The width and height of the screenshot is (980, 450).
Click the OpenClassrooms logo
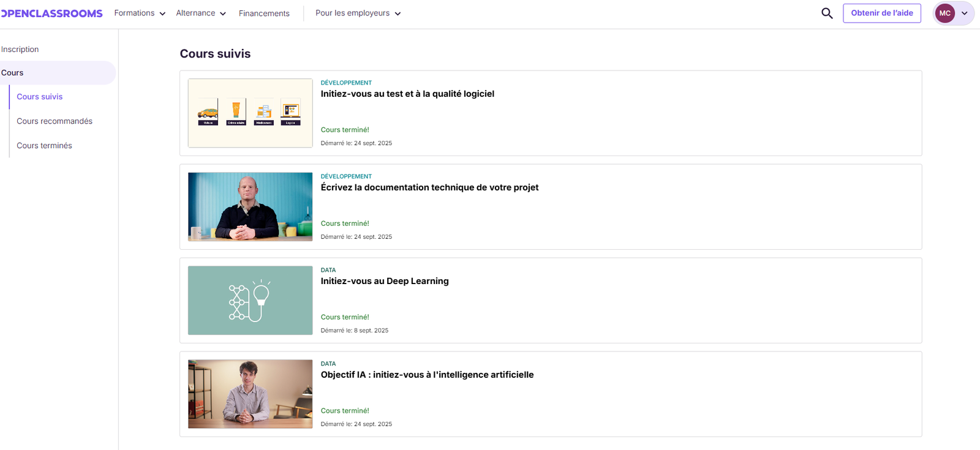click(51, 13)
